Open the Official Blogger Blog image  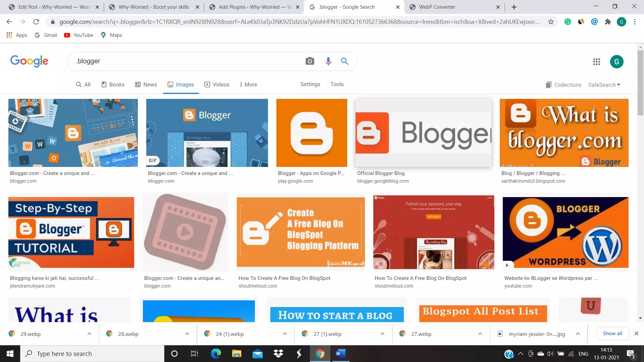click(423, 133)
